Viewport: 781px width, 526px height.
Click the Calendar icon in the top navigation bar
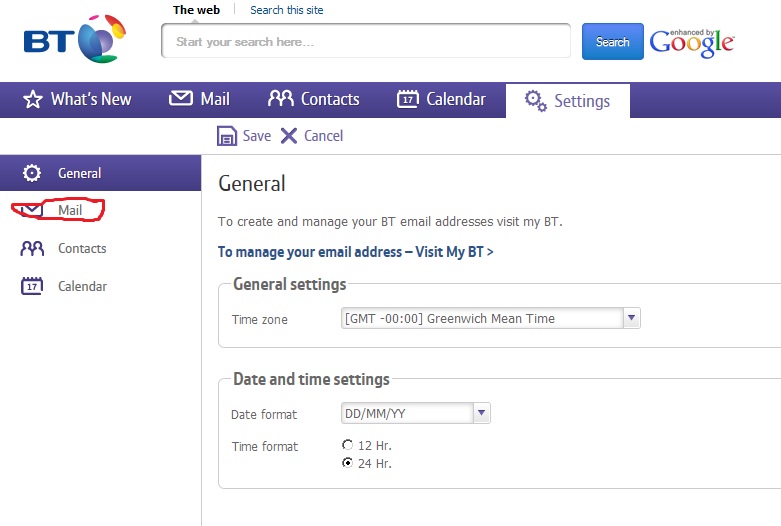coord(407,99)
